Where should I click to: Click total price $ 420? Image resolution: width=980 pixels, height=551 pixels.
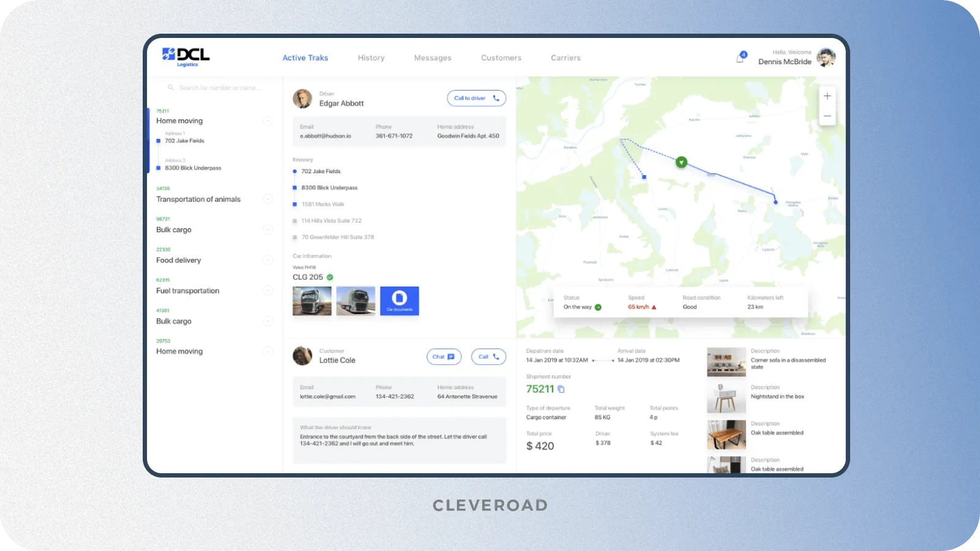pos(540,446)
